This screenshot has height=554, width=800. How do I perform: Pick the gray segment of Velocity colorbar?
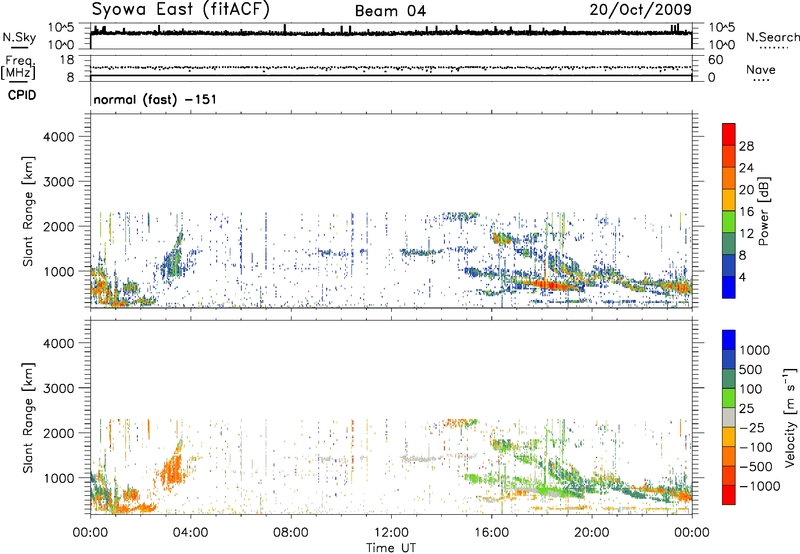click(729, 418)
